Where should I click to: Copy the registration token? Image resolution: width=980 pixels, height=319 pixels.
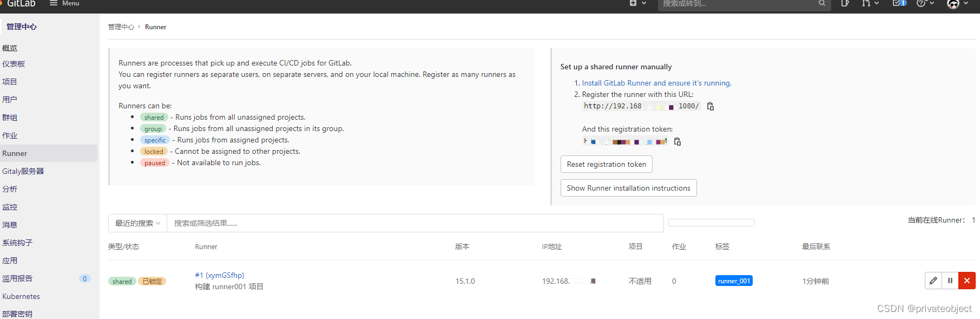click(x=677, y=141)
